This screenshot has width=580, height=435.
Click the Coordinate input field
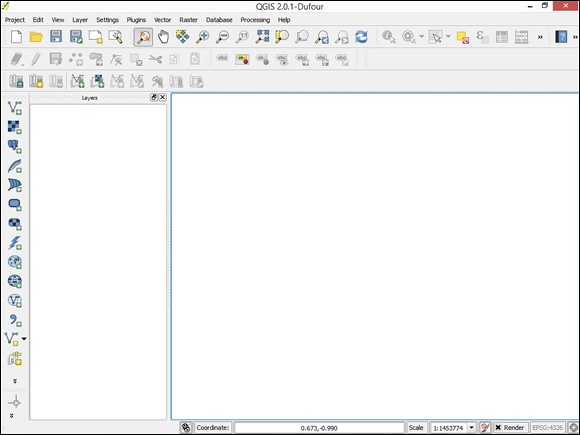click(319, 428)
